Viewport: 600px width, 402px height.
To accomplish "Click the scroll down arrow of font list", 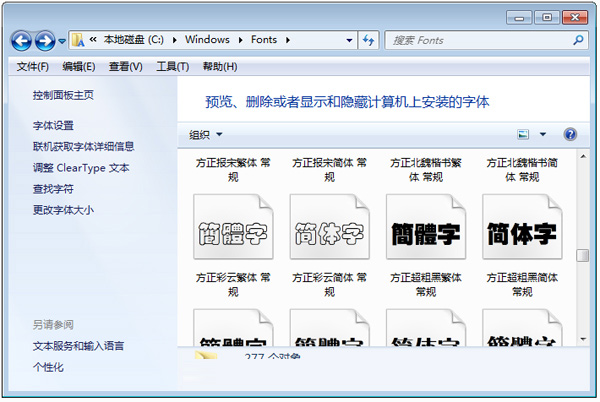I will [x=583, y=339].
